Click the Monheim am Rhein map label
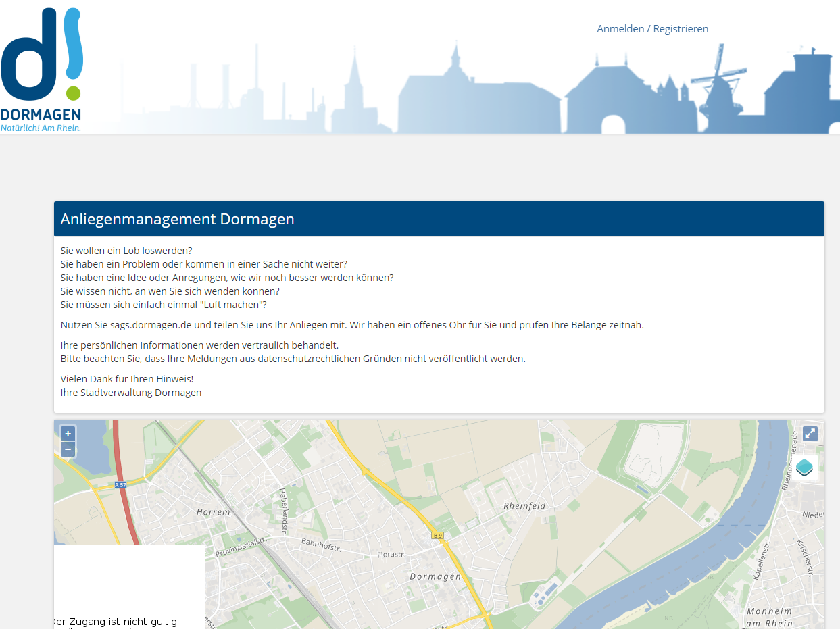Image resolution: width=840 pixels, height=629 pixels. 770,617
